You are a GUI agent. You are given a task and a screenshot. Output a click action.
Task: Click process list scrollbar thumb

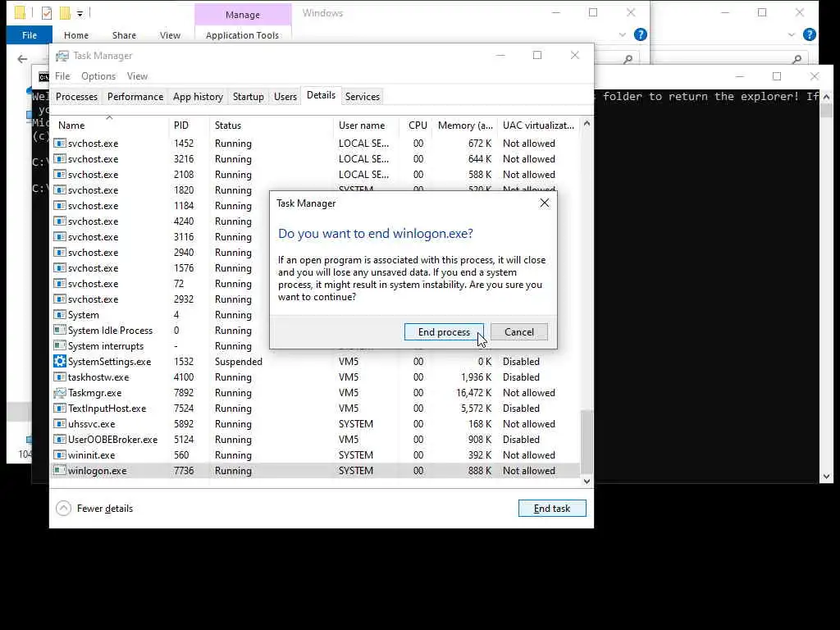coord(587,442)
